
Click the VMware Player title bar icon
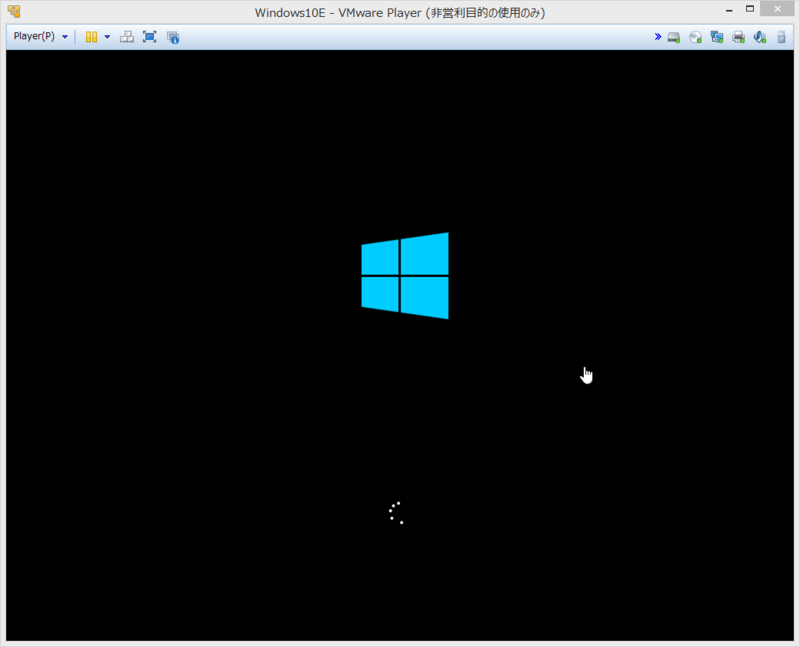[14, 11]
